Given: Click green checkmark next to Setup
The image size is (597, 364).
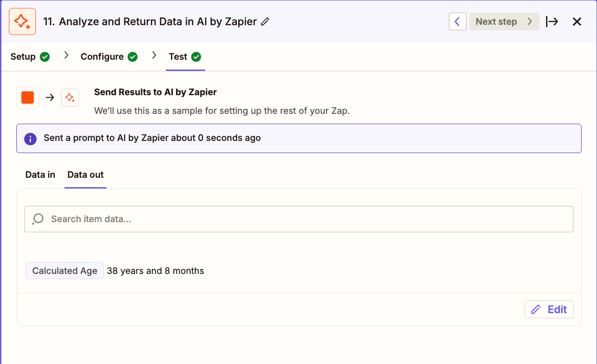Looking at the screenshot, I should [x=45, y=57].
